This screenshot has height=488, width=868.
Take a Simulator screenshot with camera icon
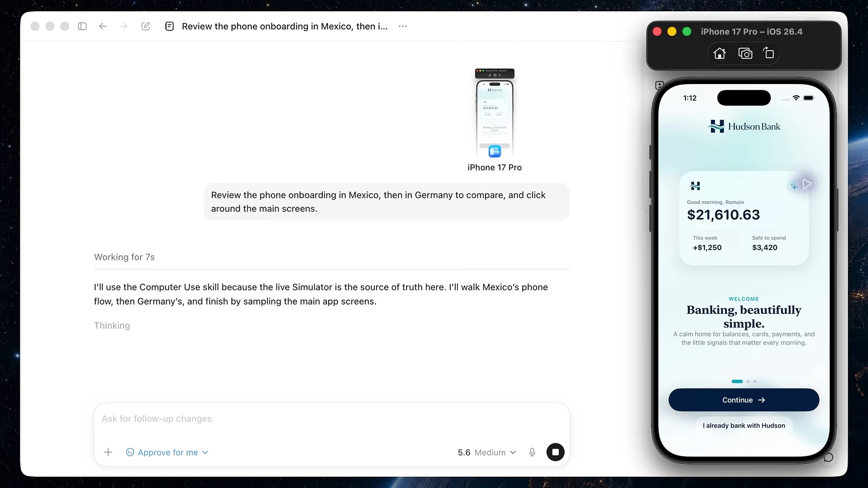click(x=745, y=53)
